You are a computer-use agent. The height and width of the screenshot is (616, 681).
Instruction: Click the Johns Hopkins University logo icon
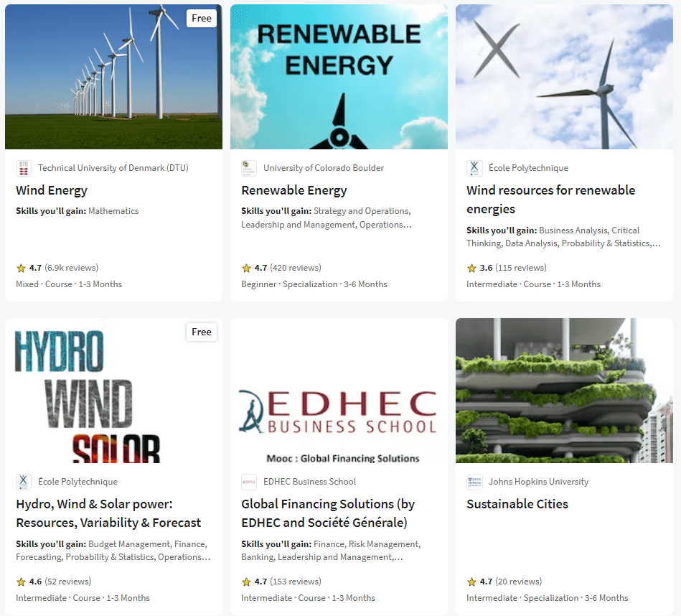click(x=474, y=482)
